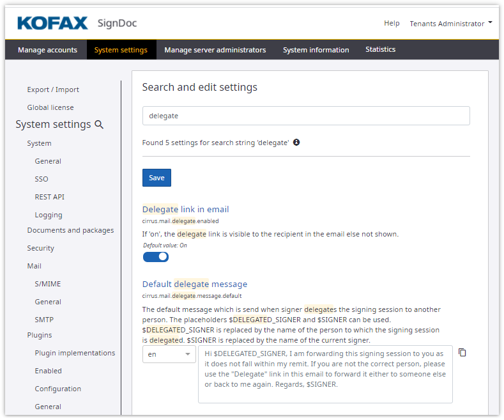Image resolution: width=504 pixels, height=420 pixels.
Task: Click the Help link
Action: pos(392,24)
